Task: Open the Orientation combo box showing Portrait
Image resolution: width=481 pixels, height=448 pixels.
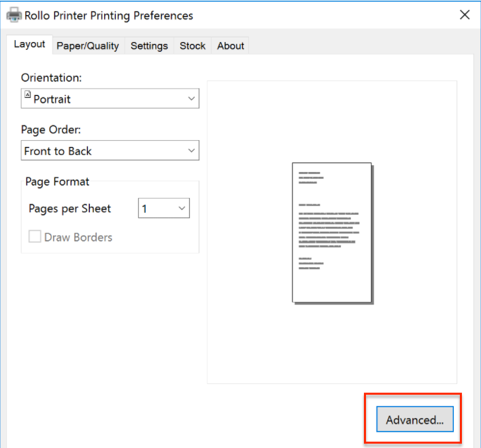Action: [x=110, y=99]
